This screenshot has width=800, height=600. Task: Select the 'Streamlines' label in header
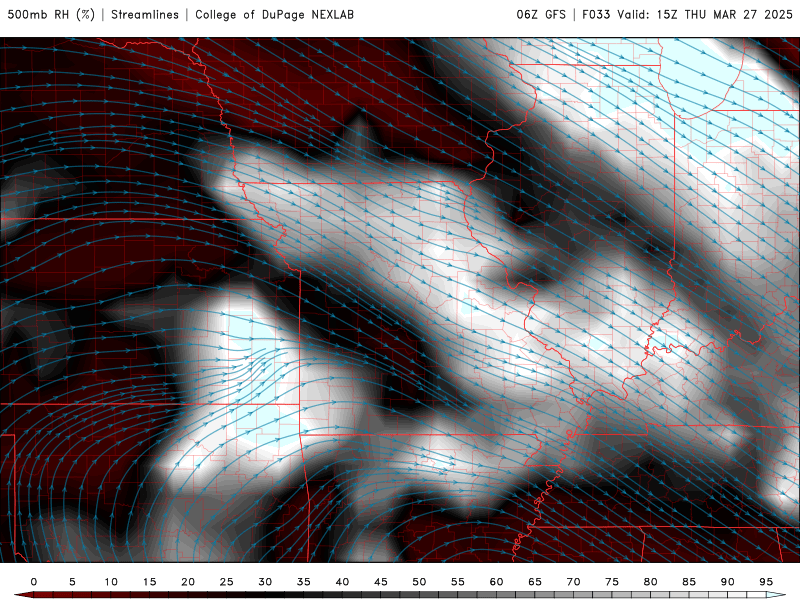[x=145, y=15]
